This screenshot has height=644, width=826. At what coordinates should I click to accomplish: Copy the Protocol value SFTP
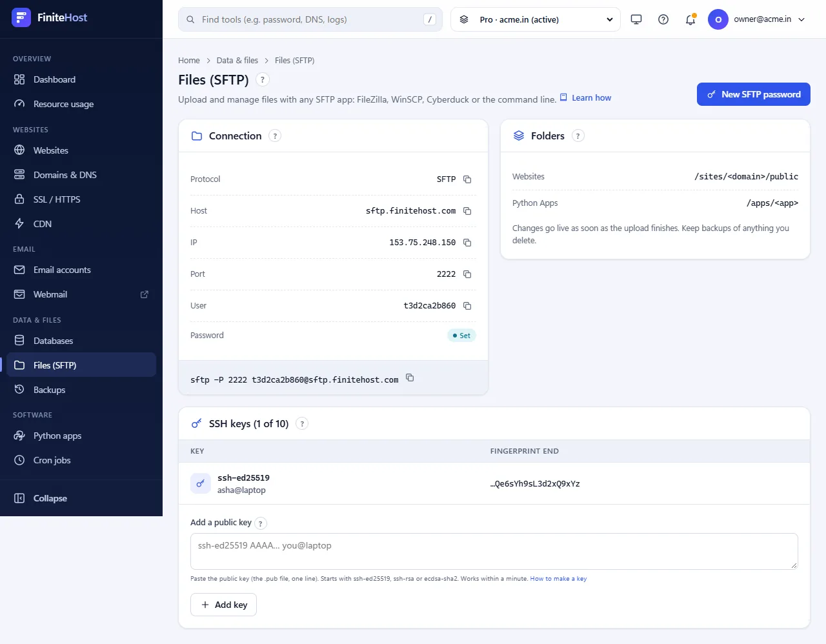[467, 179]
